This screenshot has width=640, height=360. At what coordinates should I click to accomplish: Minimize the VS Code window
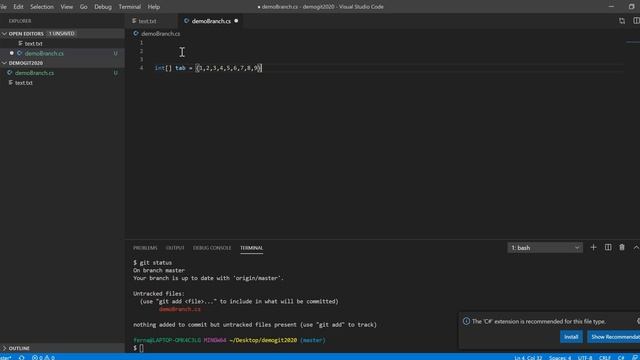pyautogui.click(x=611, y=7)
